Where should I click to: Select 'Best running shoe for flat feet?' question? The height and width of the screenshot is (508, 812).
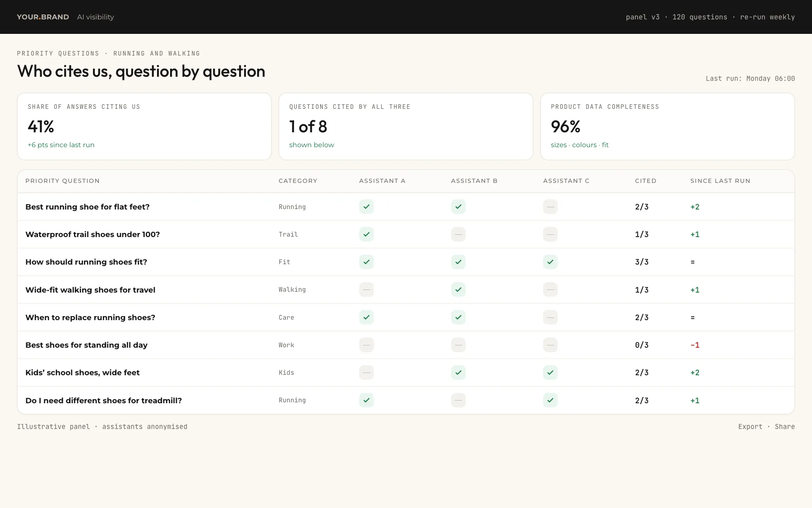pos(88,207)
